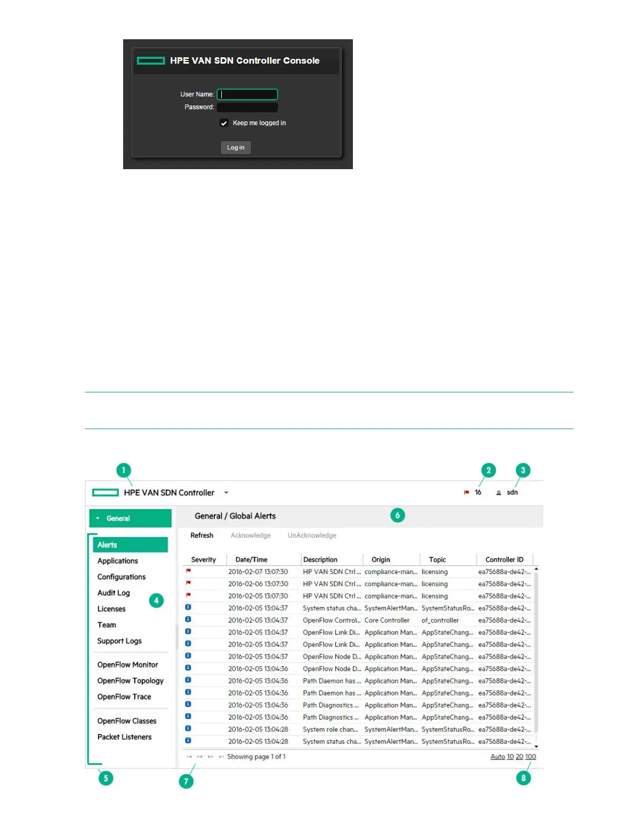This screenshot has width=631, height=840.
Task: Click the HPE logo in login dialog
Action: click(151, 61)
